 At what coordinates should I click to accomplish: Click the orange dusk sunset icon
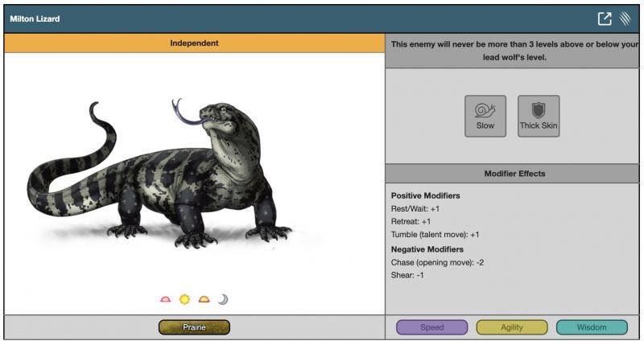pyautogui.click(x=204, y=299)
